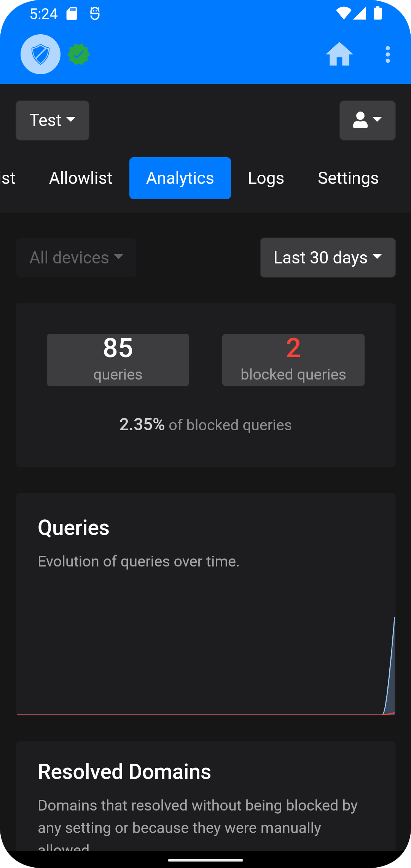Screen dimensions: 411x868
Task: Tap the shield logo icon
Action: 40,54
